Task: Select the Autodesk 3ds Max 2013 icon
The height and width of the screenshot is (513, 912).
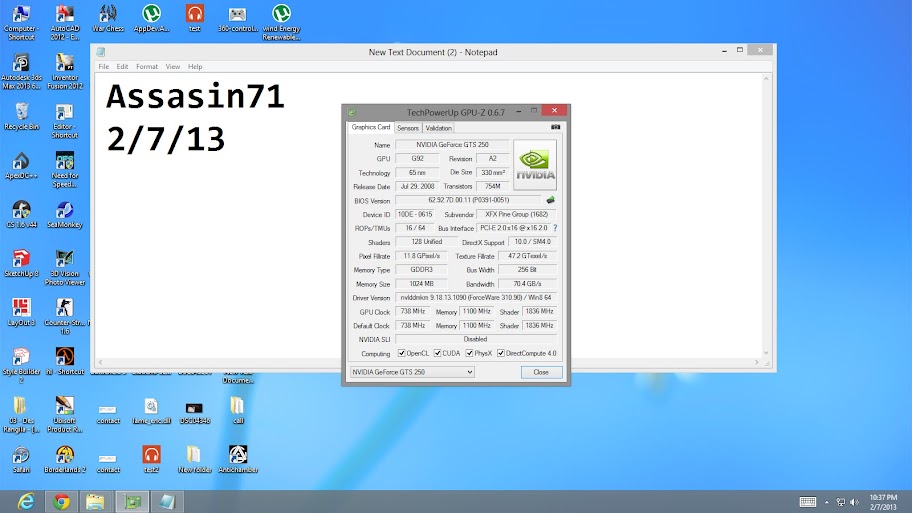Action: coord(22,72)
